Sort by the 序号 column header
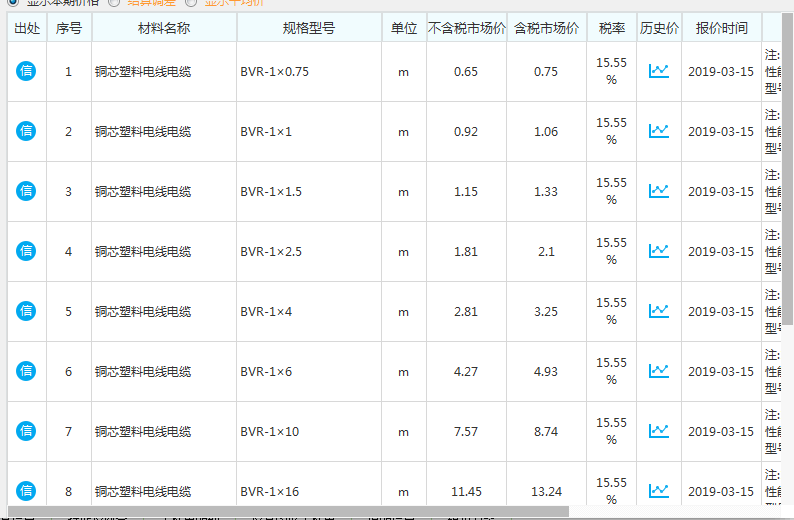 point(69,28)
